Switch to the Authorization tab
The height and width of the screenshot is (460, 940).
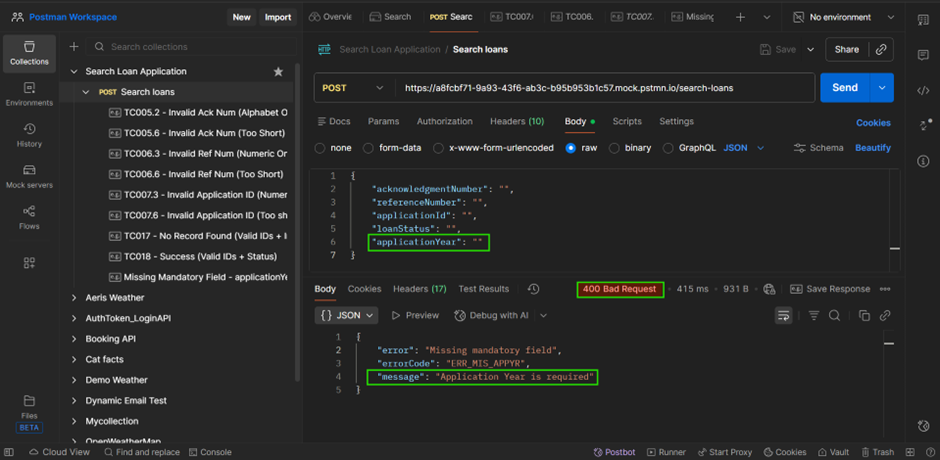click(445, 122)
